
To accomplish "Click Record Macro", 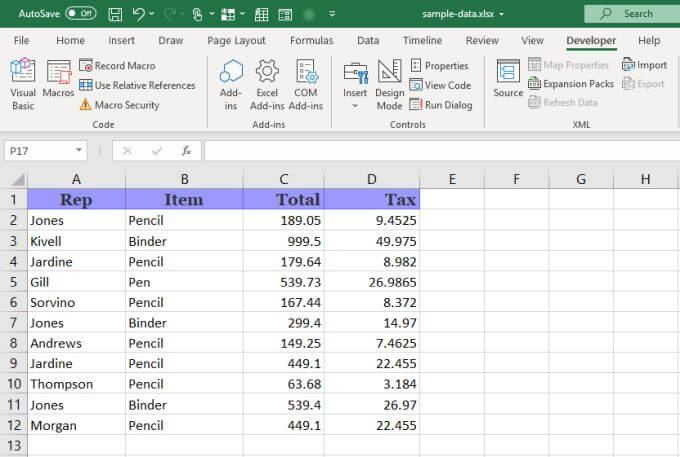I will point(117,65).
